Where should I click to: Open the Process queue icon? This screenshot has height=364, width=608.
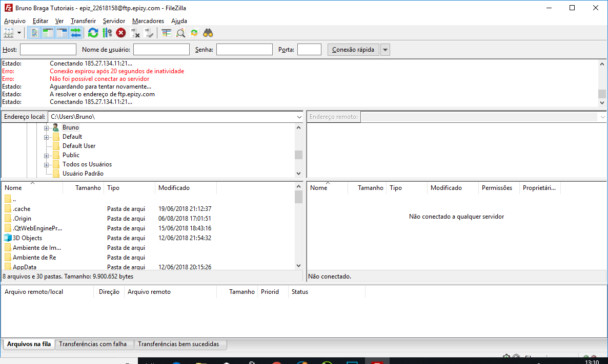point(107,32)
